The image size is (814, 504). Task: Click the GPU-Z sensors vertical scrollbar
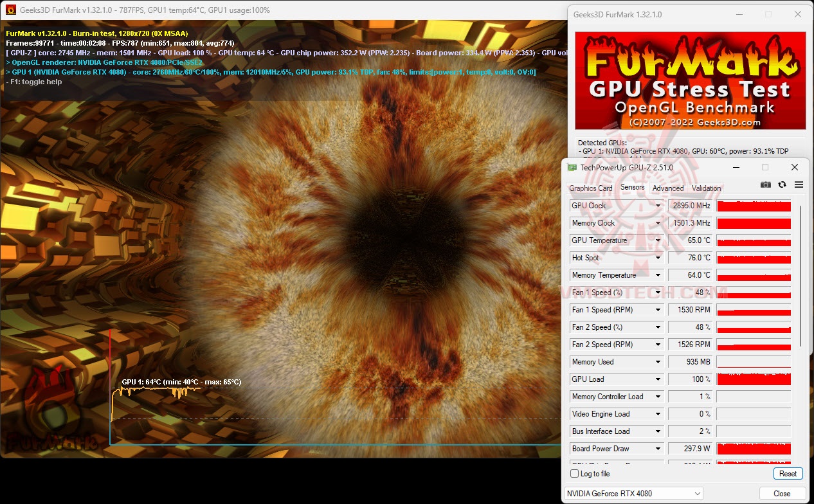800,276
